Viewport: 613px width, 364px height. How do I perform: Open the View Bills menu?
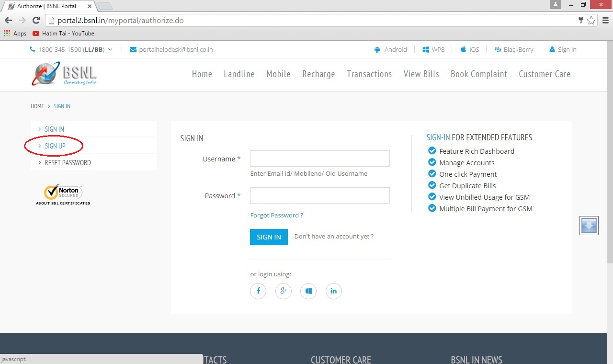421,74
